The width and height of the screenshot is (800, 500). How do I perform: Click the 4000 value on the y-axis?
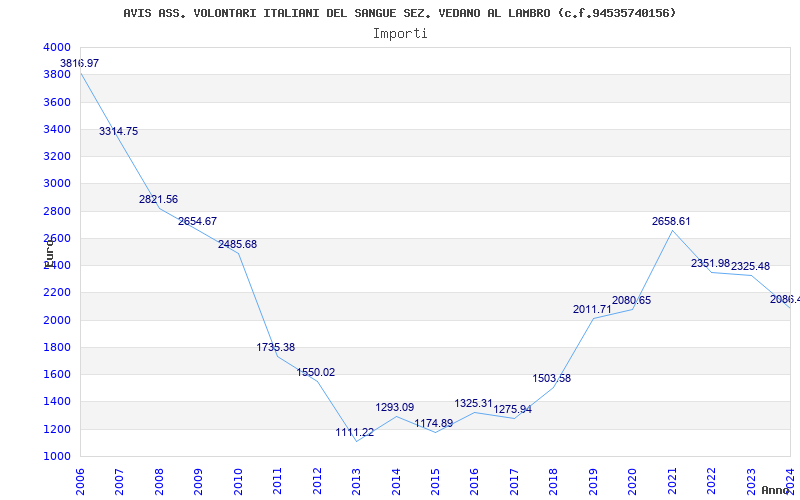pyautogui.click(x=57, y=47)
